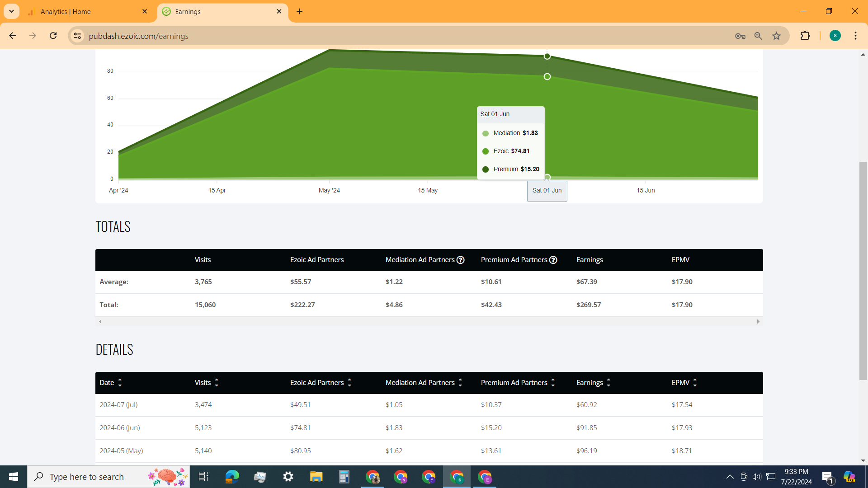View site information icon

[77, 36]
